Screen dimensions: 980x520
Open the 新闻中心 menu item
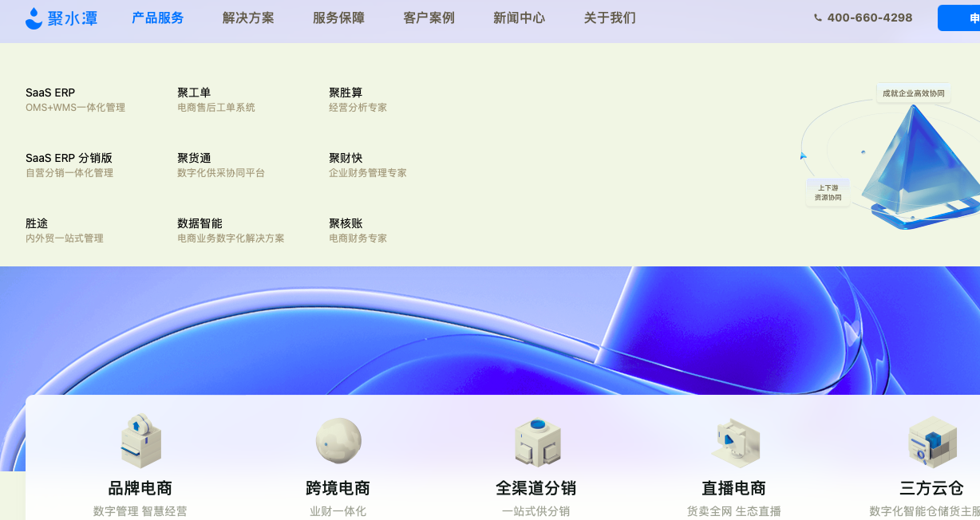[x=519, y=18]
